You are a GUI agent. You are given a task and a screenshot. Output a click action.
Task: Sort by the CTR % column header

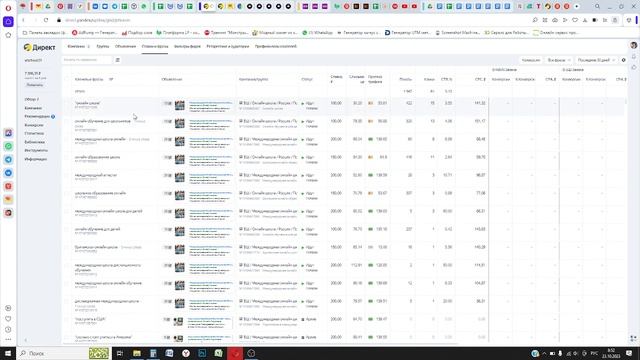(446, 79)
